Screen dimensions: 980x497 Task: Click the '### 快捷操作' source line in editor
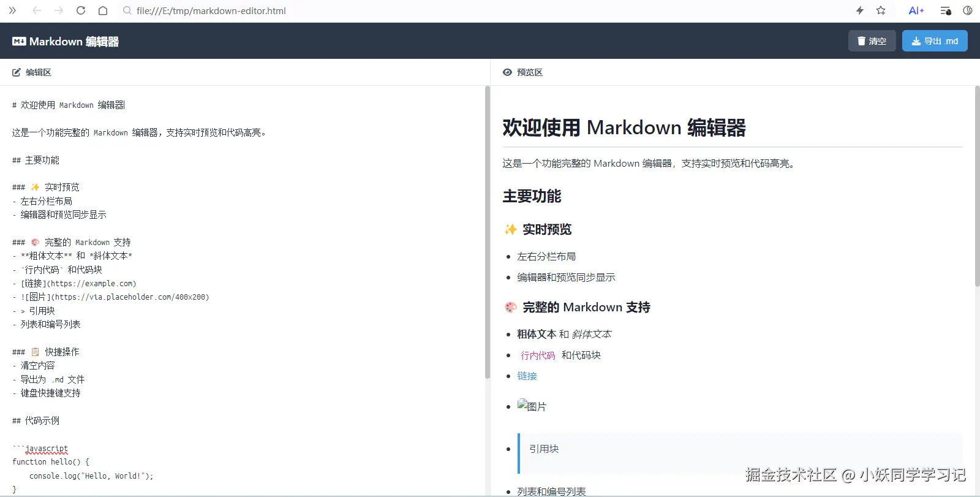point(46,352)
